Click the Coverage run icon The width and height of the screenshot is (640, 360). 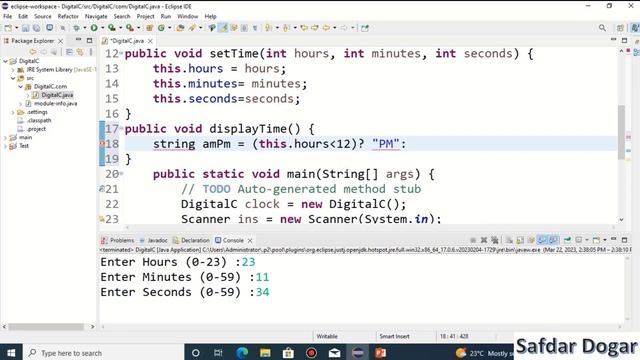tap(111, 28)
